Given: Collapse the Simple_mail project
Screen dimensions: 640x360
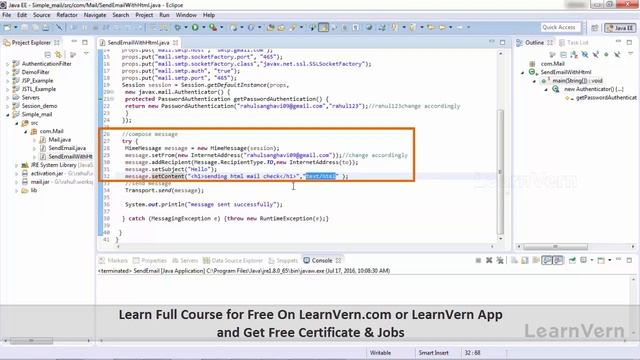Looking at the screenshot, I should click(x=7, y=115).
